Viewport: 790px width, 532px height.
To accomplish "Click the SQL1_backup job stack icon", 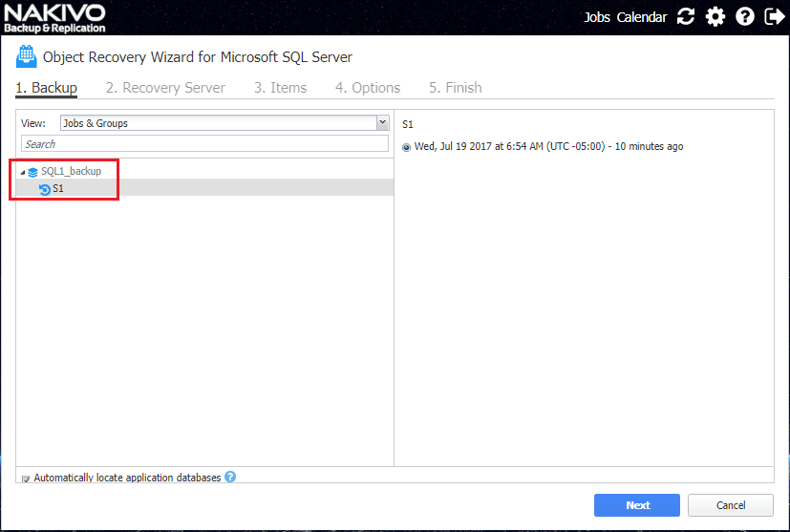I will [32, 172].
